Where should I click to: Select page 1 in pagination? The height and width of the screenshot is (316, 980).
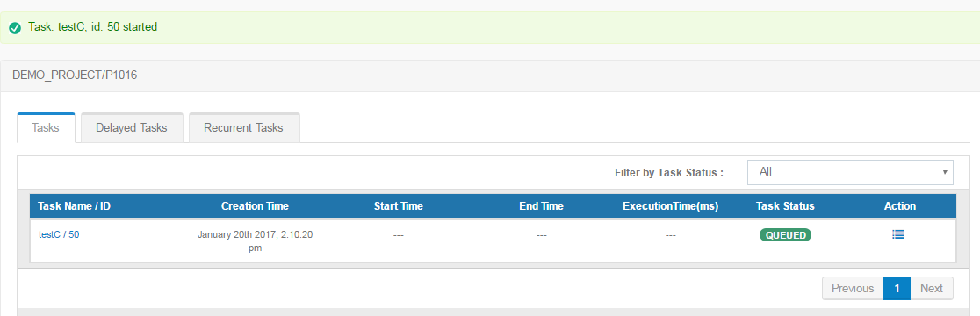click(x=897, y=289)
